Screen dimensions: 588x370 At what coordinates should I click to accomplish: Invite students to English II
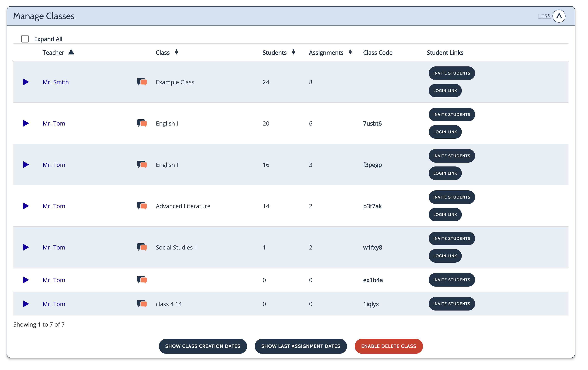click(452, 156)
